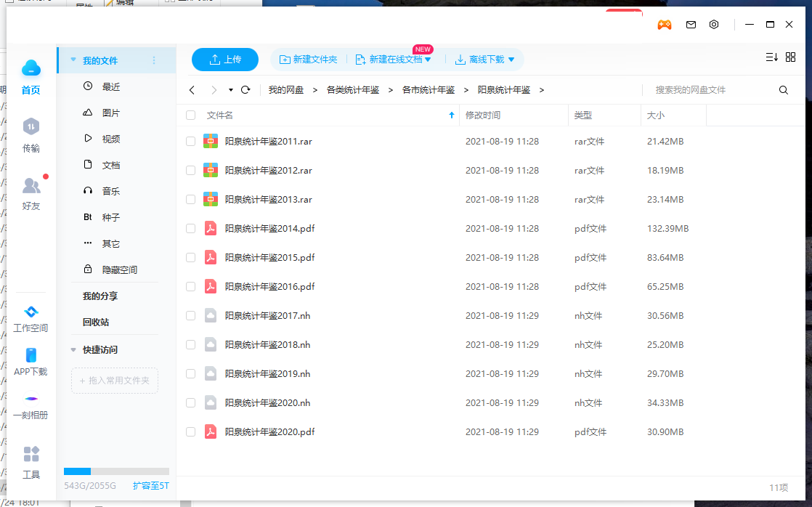This screenshot has height=507, width=812.
Task: Switch to grid view icon
Action: [791, 57]
